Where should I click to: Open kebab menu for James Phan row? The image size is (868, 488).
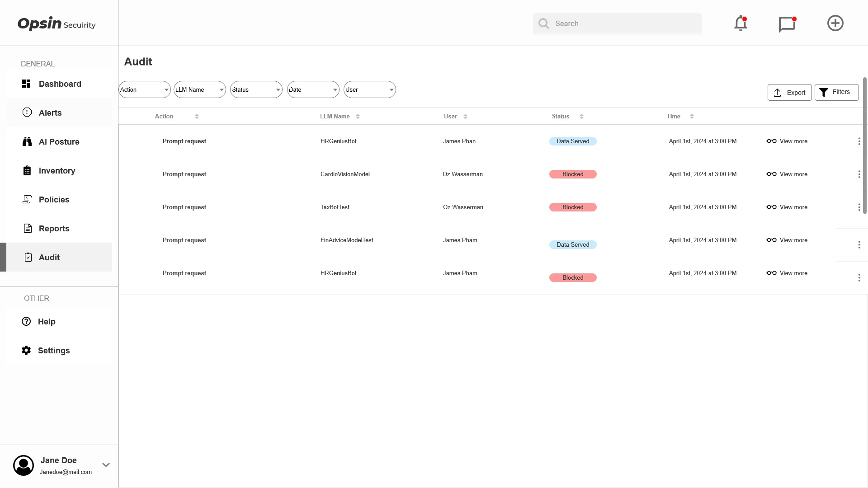pos(859,141)
